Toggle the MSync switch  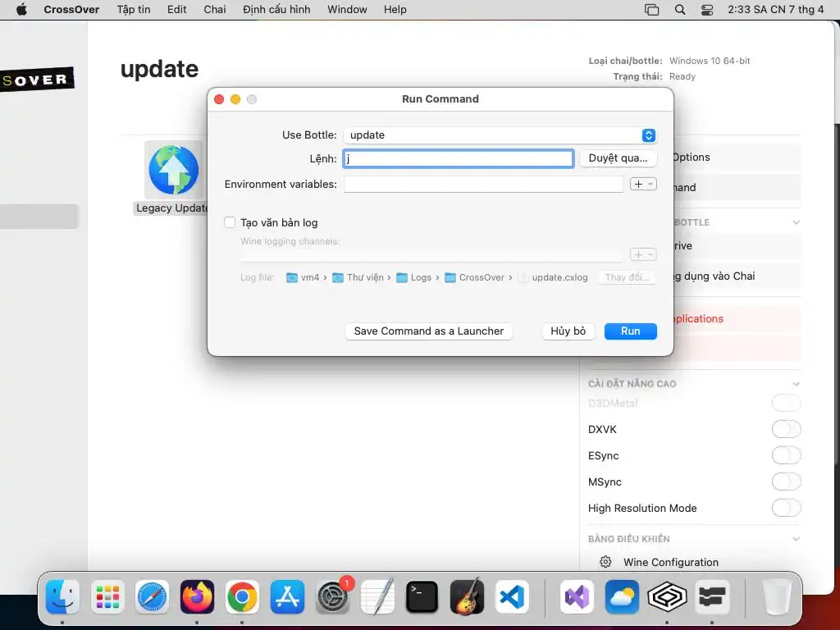(x=787, y=482)
